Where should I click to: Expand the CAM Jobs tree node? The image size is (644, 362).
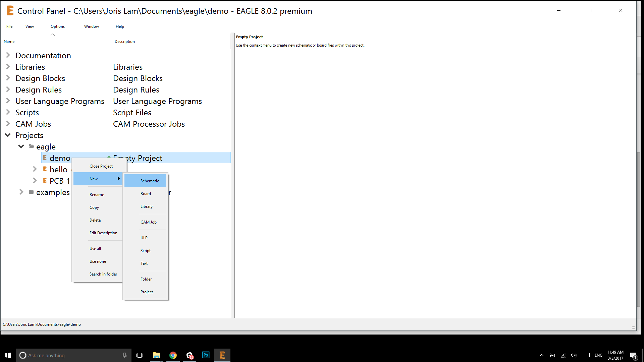[x=8, y=124]
